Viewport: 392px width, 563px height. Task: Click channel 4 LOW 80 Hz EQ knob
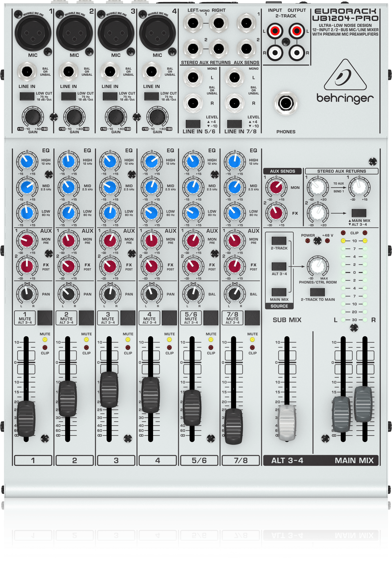(151, 213)
